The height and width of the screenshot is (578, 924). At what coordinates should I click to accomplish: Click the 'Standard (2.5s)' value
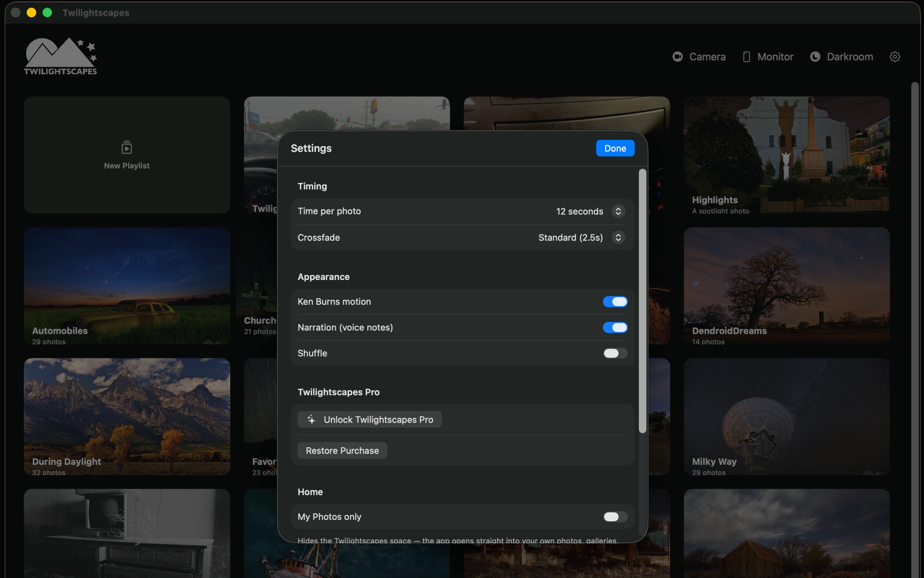pos(570,238)
